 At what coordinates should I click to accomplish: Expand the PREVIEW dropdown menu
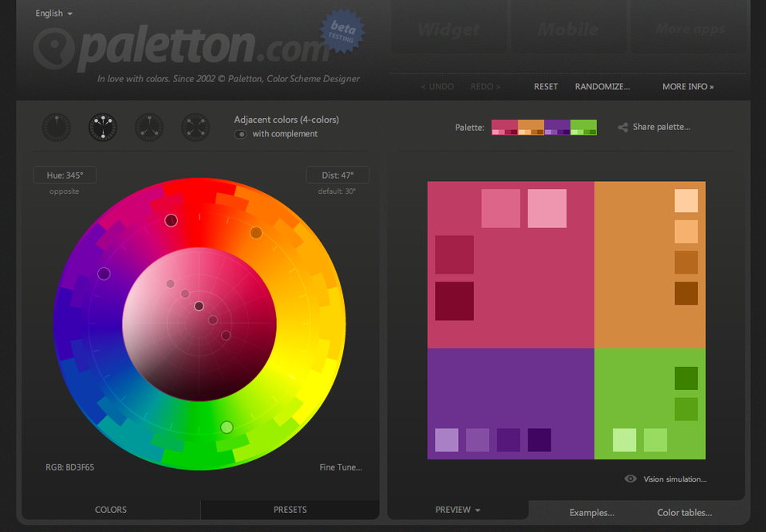pos(458,510)
